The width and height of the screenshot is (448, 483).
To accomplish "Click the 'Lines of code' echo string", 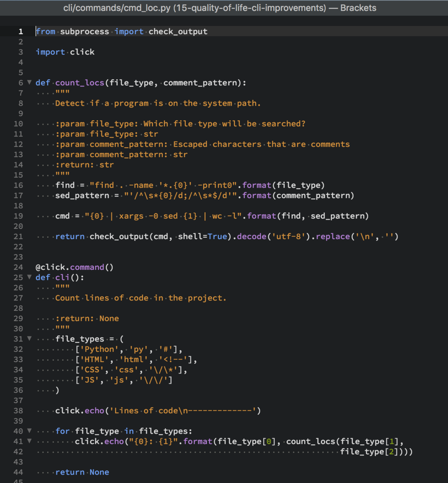I will [183, 411].
